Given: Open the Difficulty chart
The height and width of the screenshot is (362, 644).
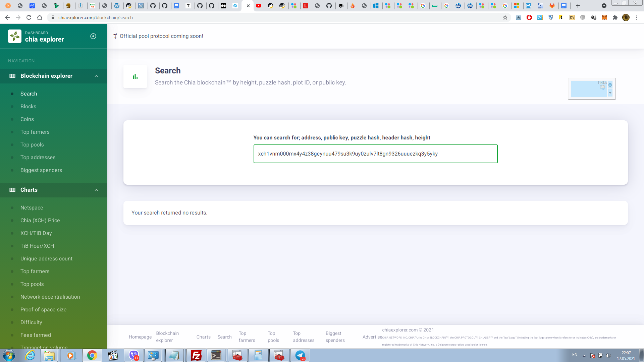Looking at the screenshot, I should [x=31, y=322].
